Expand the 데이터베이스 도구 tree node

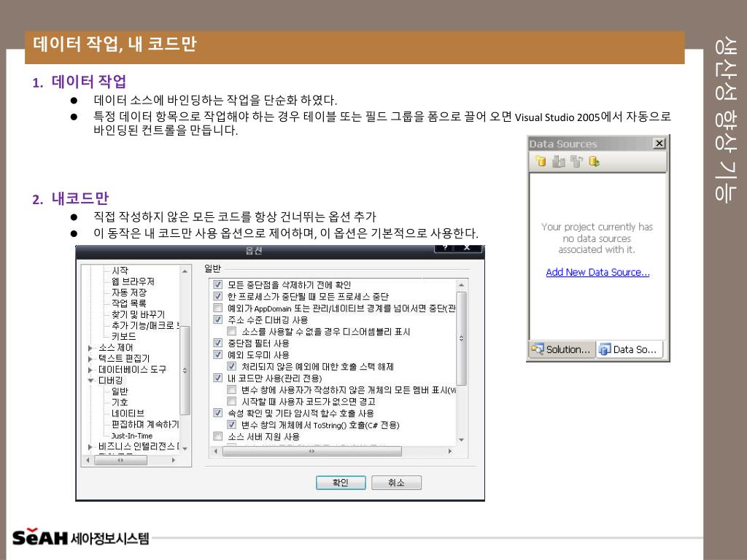[90, 370]
